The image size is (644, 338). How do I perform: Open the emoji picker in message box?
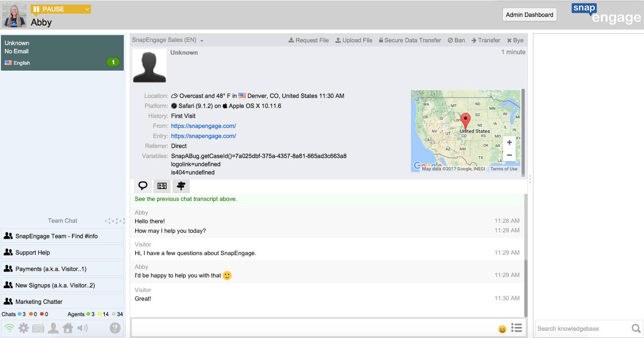click(x=502, y=329)
